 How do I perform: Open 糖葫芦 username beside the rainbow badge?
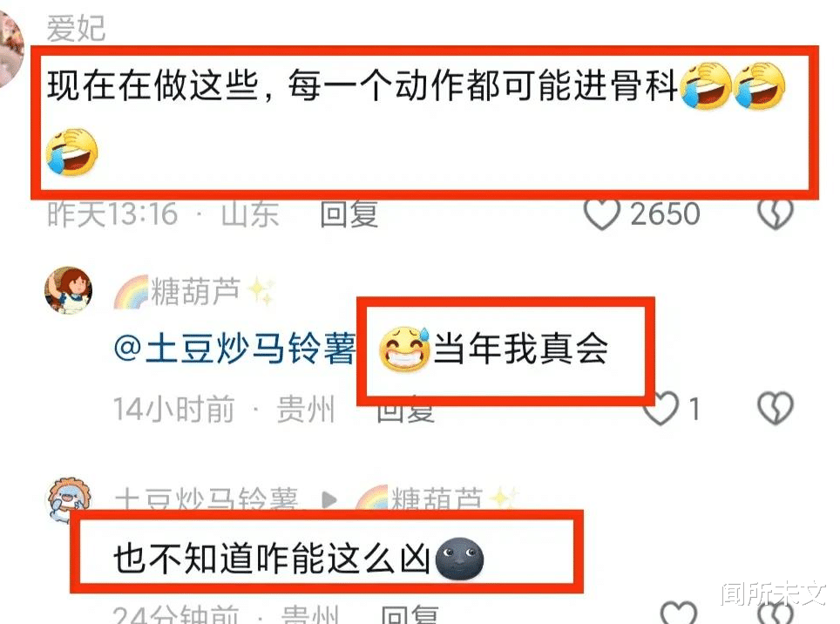195,292
